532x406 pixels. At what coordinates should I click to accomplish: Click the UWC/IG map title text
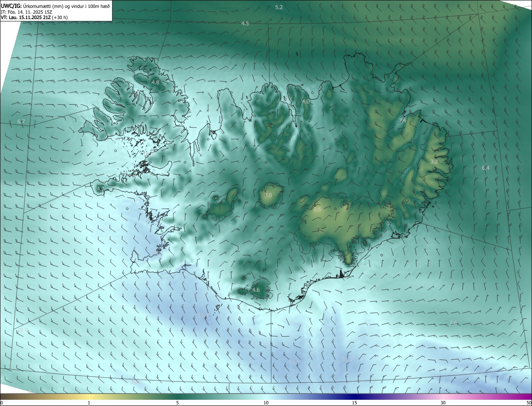[55, 6]
